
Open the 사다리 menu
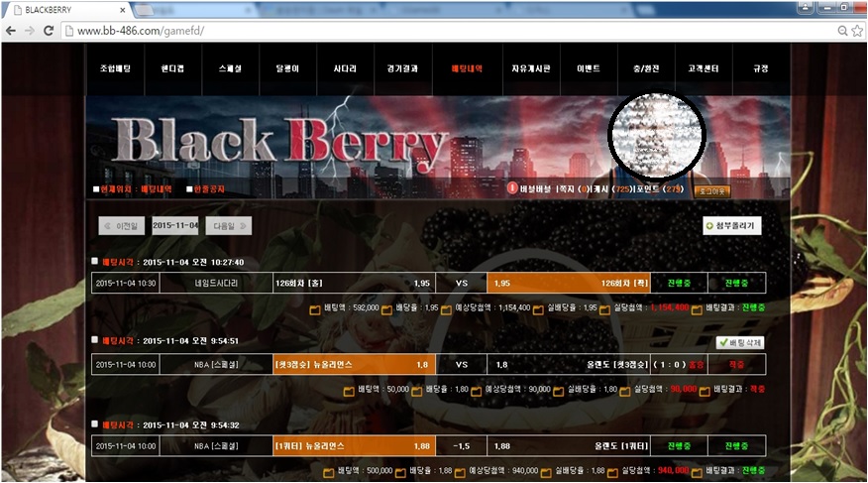[345, 68]
